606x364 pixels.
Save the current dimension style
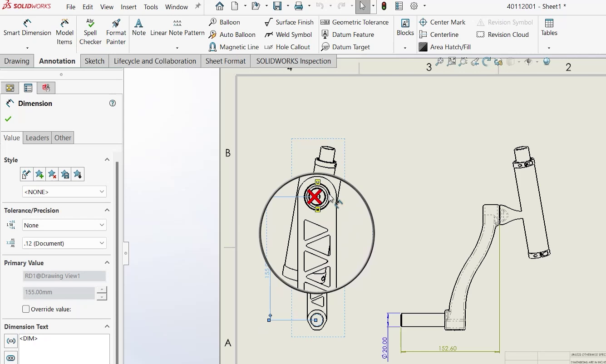[x=64, y=174]
